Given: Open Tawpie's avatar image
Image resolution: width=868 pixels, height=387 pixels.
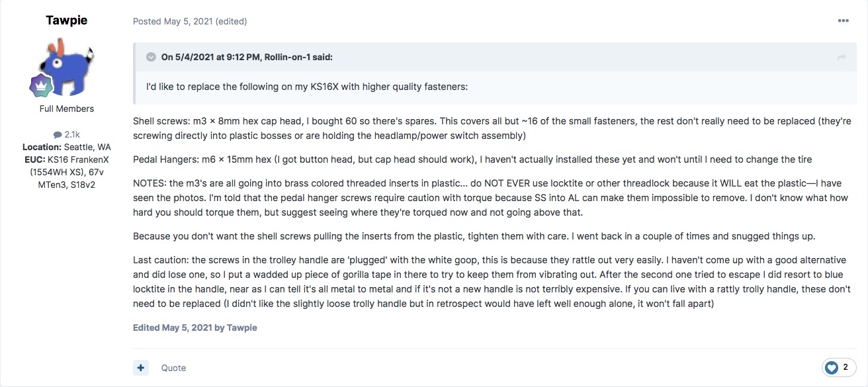Looking at the screenshot, I should (x=67, y=67).
